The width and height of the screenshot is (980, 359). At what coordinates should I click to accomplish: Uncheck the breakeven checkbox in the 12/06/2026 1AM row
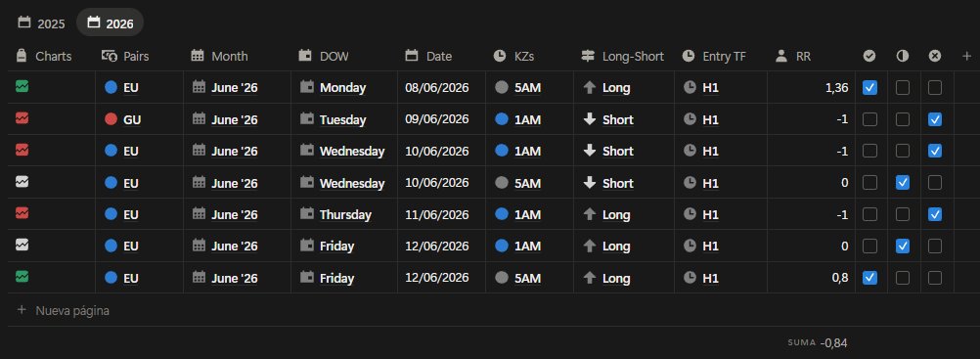click(903, 246)
